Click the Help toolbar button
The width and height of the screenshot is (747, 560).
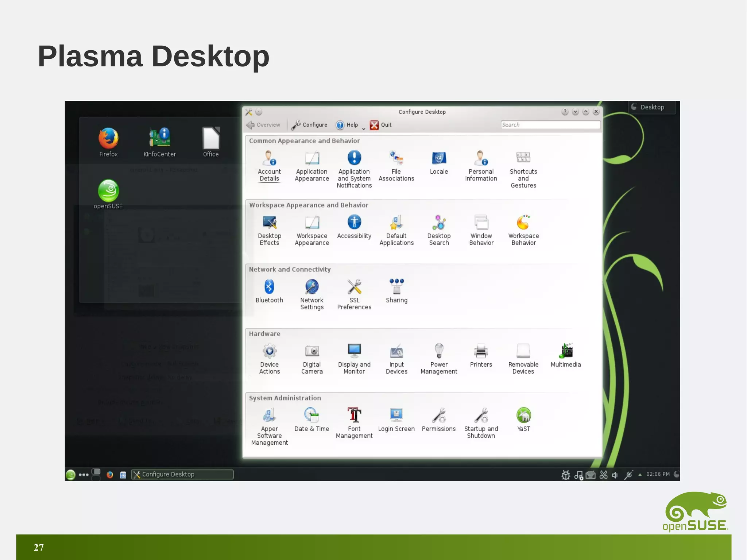[347, 125]
